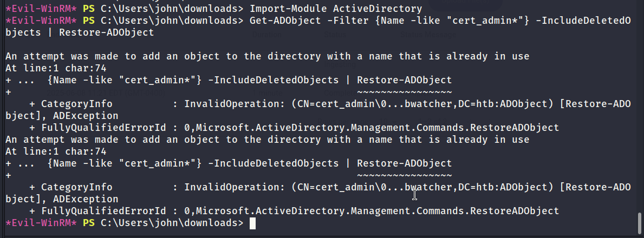Click the "-IncludeDeletedO" text at the line end
This screenshot has height=238, width=644.
pos(584,21)
